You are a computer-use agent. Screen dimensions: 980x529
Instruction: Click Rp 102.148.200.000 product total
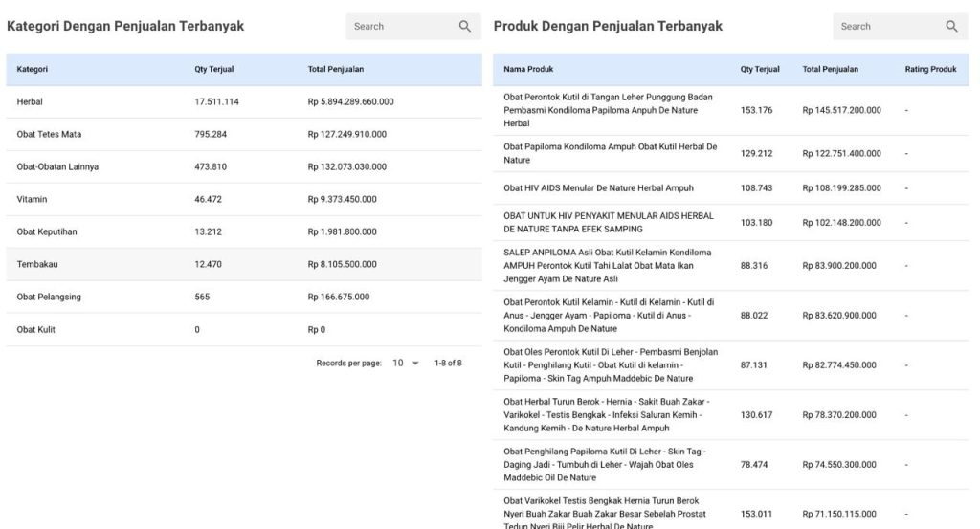coord(842,222)
